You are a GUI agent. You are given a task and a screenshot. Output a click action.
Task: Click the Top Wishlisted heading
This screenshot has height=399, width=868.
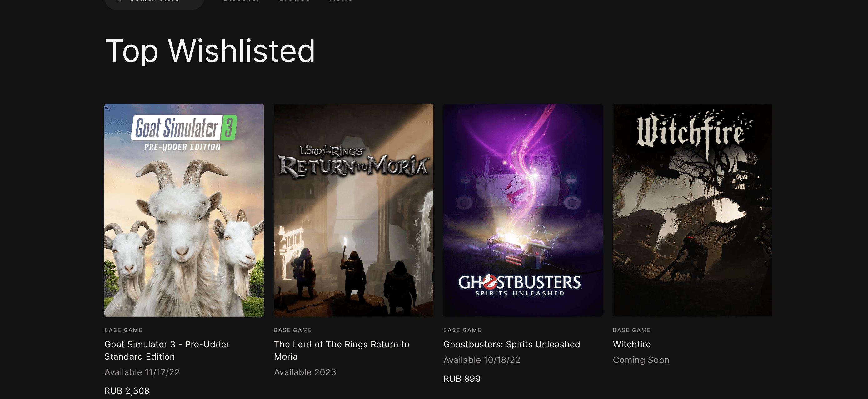pos(210,51)
